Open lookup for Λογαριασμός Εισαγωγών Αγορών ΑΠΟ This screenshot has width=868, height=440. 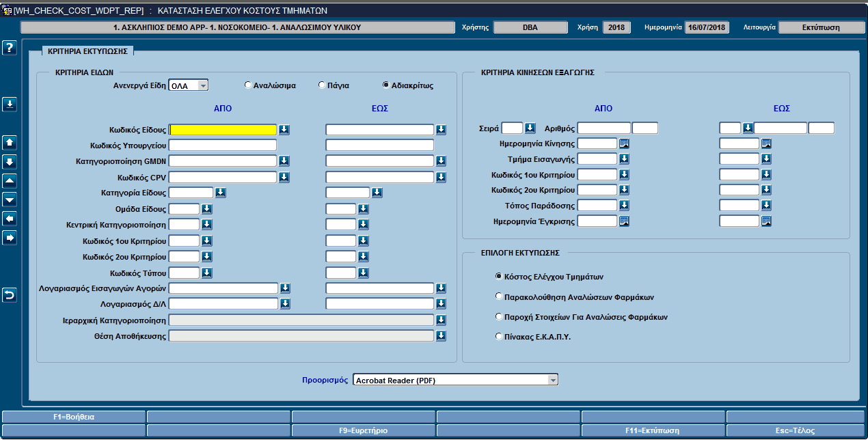pos(286,288)
